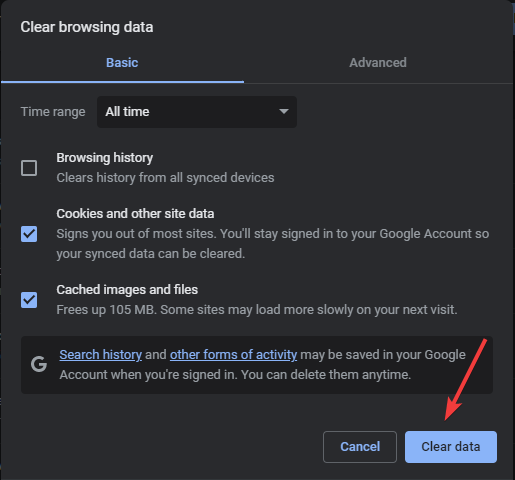
Task: Uncheck Cookies and other site data
Action: tap(29, 234)
